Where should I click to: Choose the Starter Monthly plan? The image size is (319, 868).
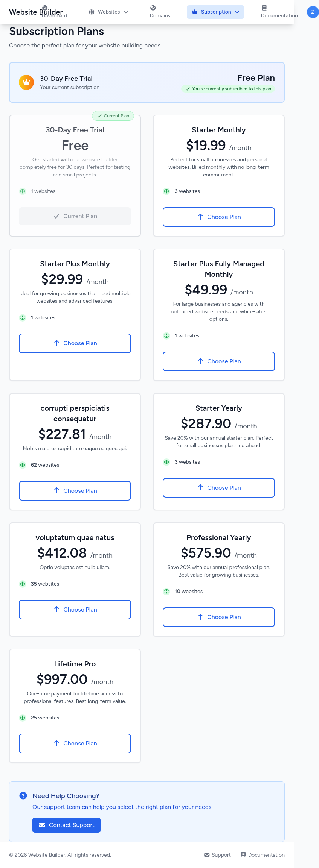click(x=218, y=217)
